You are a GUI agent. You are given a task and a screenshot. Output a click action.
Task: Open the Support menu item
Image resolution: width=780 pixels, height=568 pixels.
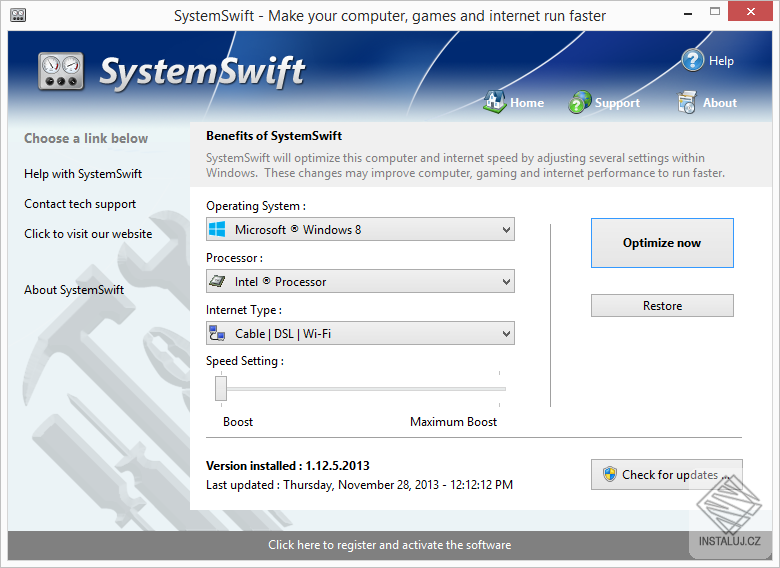[617, 103]
